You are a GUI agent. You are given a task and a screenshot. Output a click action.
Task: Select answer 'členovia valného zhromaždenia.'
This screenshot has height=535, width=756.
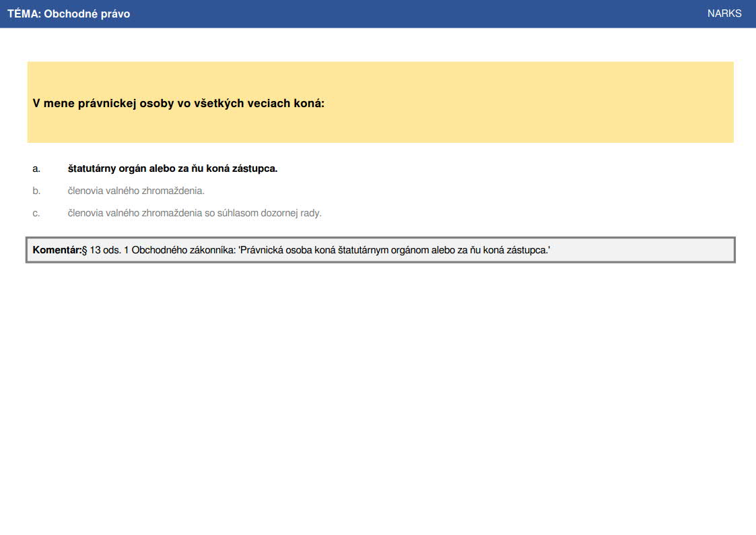(136, 191)
